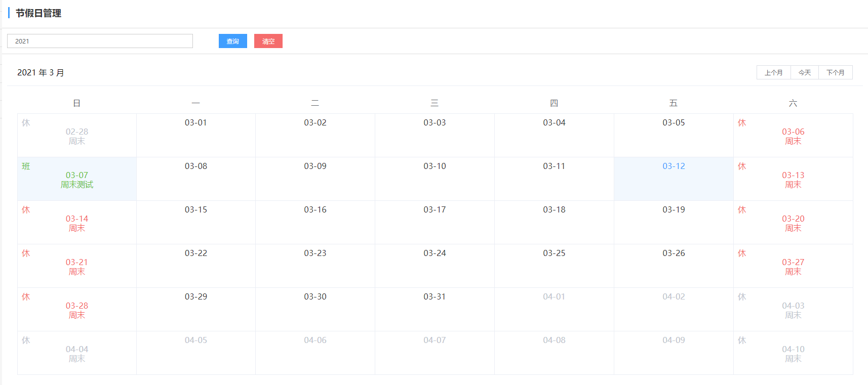Screen dimensions: 868x385
Task: Click the 下个月 next month button
Action: 836,72
